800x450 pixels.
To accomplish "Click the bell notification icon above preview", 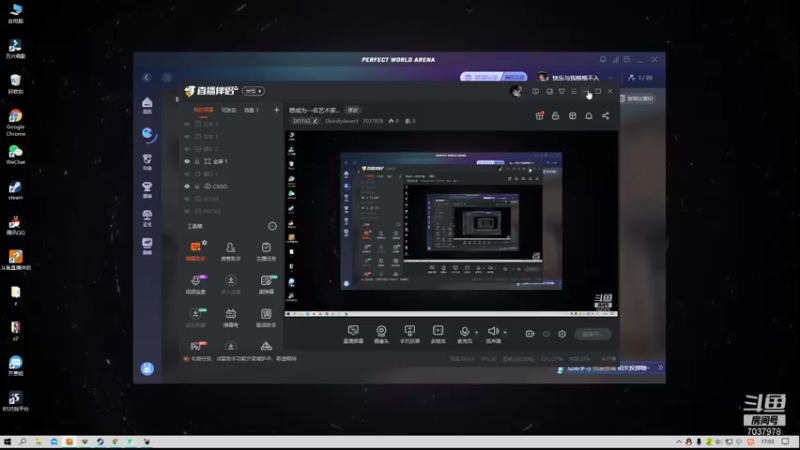I will [x=589, y=116].
